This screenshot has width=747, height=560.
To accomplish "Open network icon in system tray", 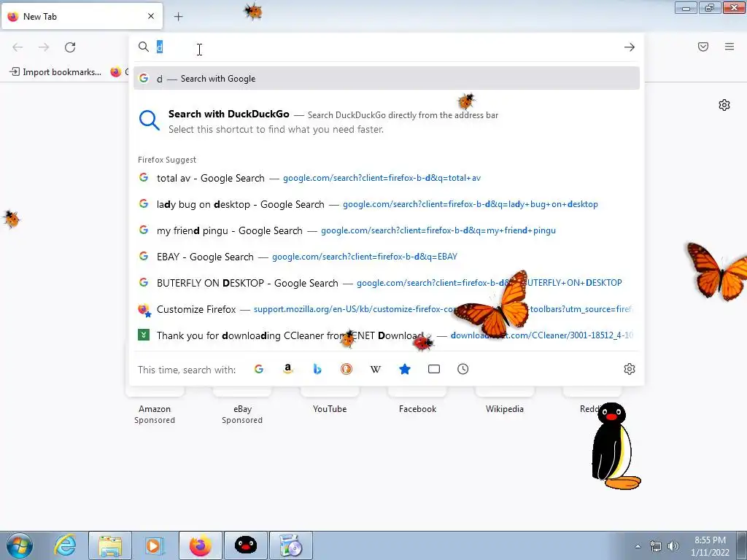I will (x=656, y=546).
